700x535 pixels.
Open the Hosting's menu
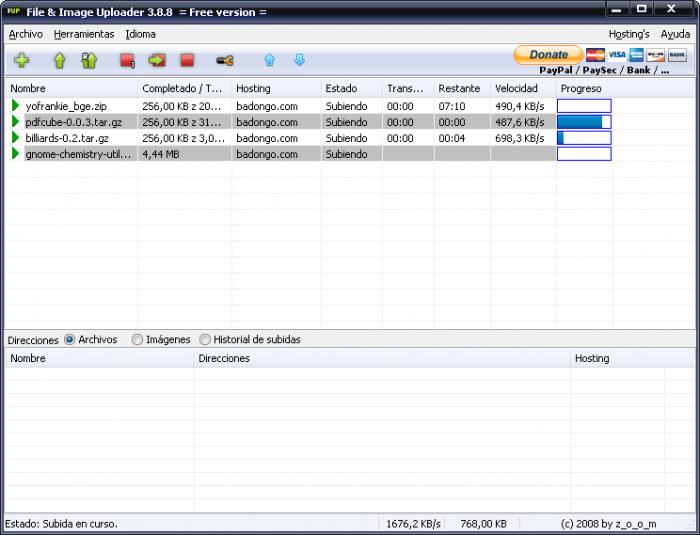click(x=629, y=34)
